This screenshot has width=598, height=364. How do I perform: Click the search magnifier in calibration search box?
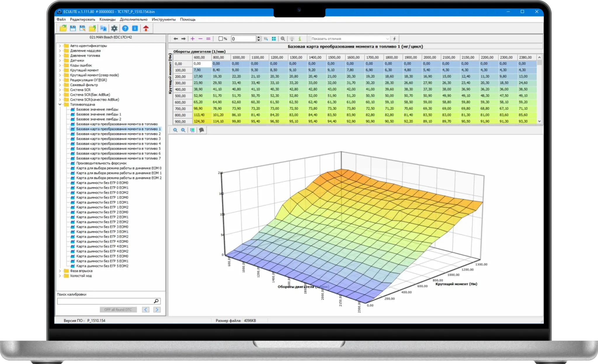click(x=156, y=301)
